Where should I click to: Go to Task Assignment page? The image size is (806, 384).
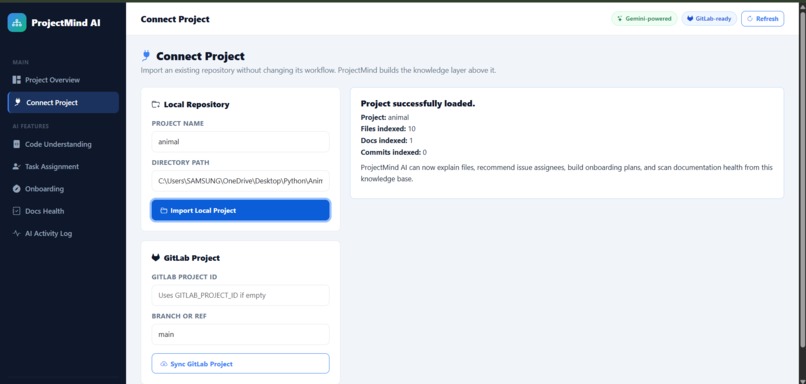point(63,167)
